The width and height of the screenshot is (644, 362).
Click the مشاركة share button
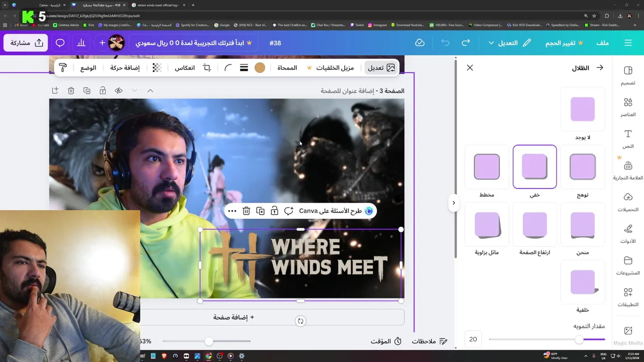pos(26,43)
